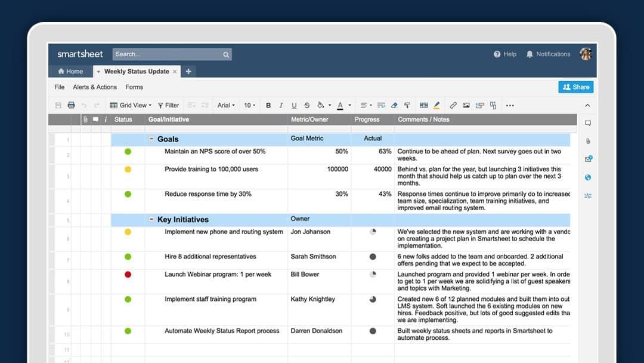Toggle underline formatting
The image size is (644, 363).
point(294,105)
